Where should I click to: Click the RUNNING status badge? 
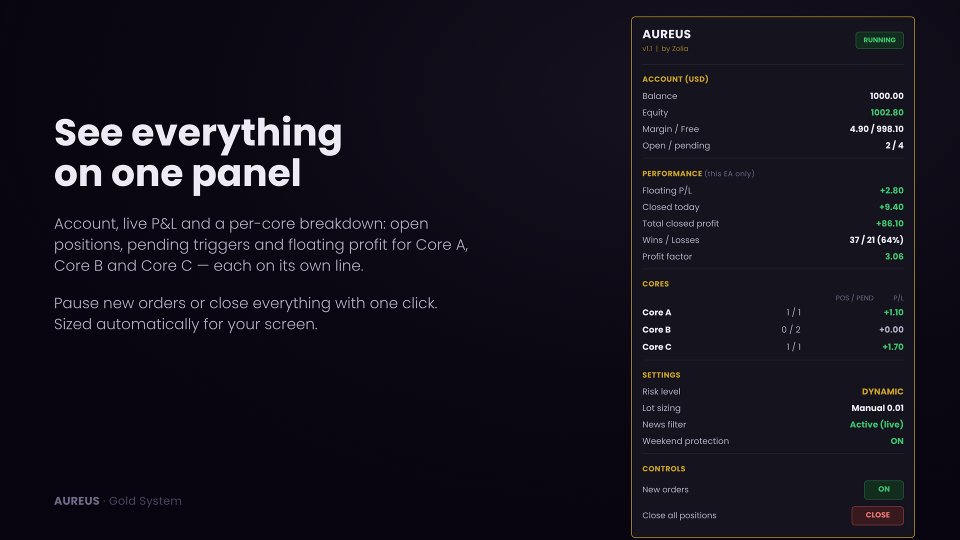point(879,40)
